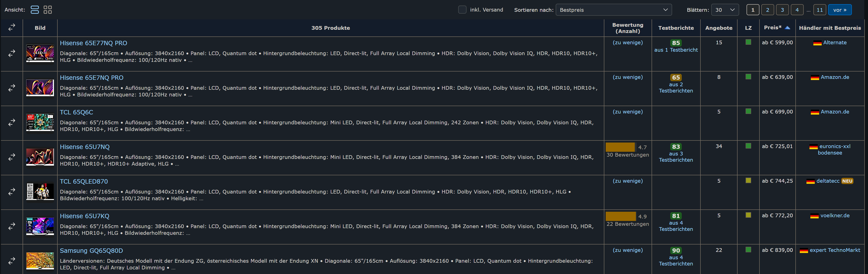Sort by Preis column arrow
This screenshot has width=868, height=274.
(x=788, y=28)
